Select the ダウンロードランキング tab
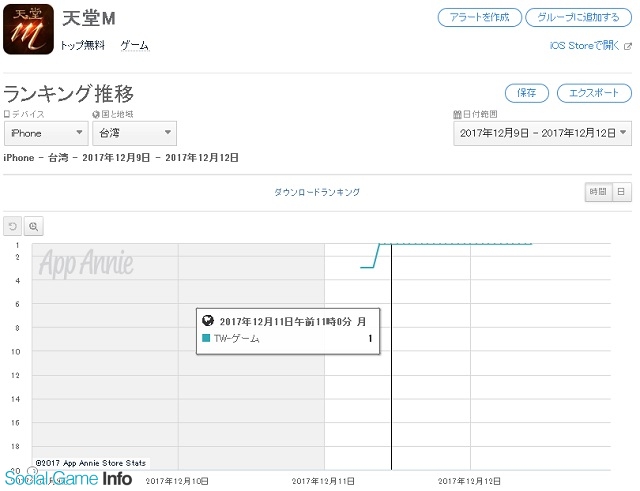Viewport: 640px width, 491px height. [x=317, y=192]
